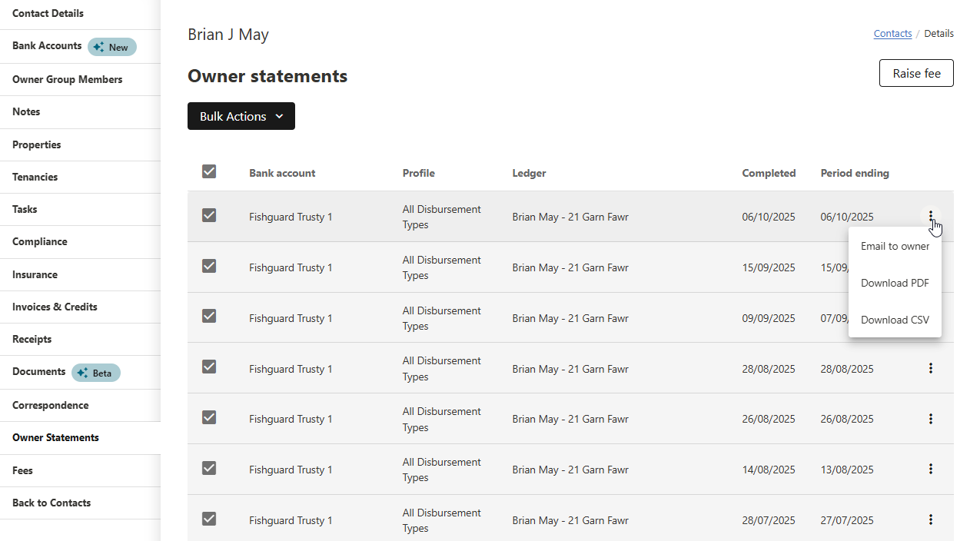Viewport: 980px width, 541px height.
Task: Toggle the select-all checkbox in the table header
Action: (209, 171)
